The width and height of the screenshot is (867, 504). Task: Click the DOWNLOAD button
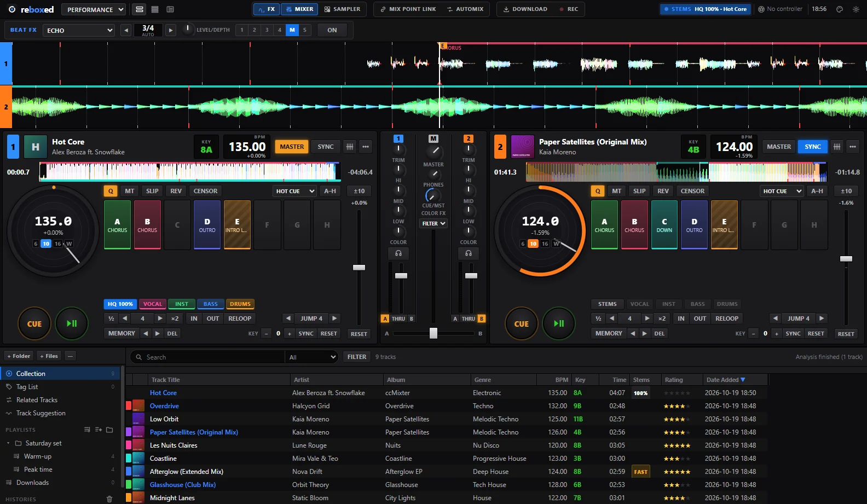click(x=525, y=9)
